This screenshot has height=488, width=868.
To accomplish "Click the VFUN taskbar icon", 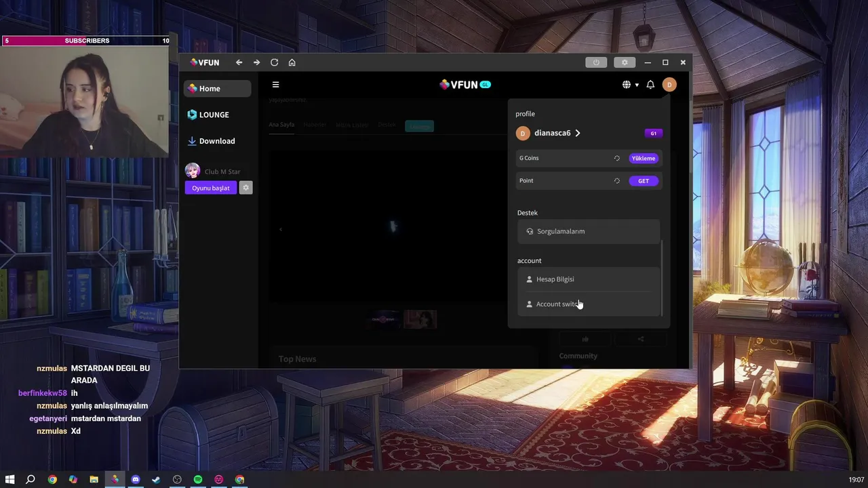I will click(x=115, y=479).
